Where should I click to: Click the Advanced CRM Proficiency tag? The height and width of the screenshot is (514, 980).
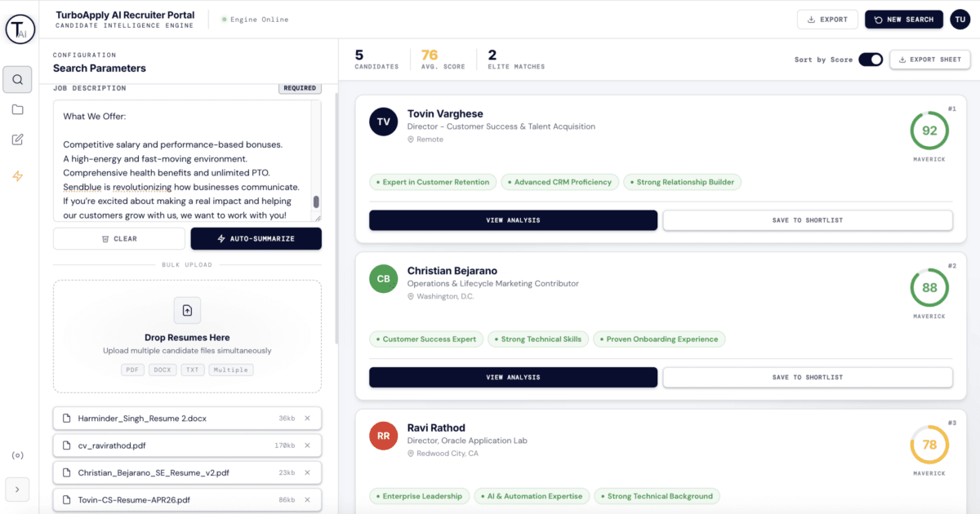559,182
